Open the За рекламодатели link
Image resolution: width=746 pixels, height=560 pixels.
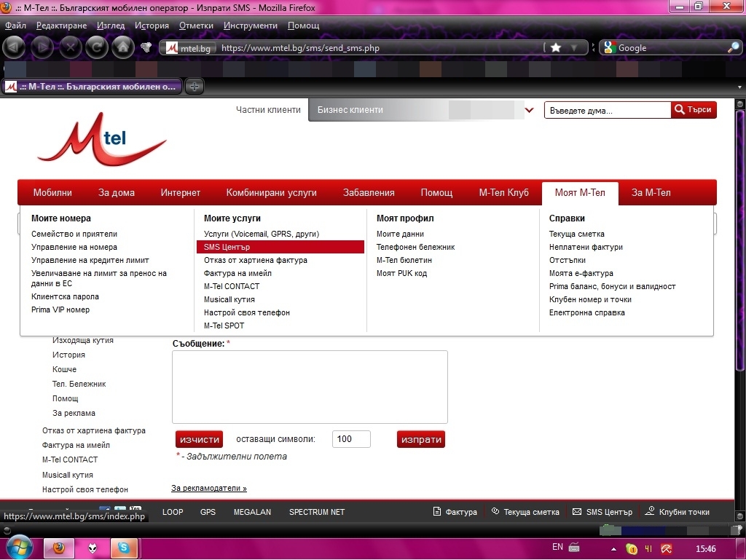pos(209,488)
